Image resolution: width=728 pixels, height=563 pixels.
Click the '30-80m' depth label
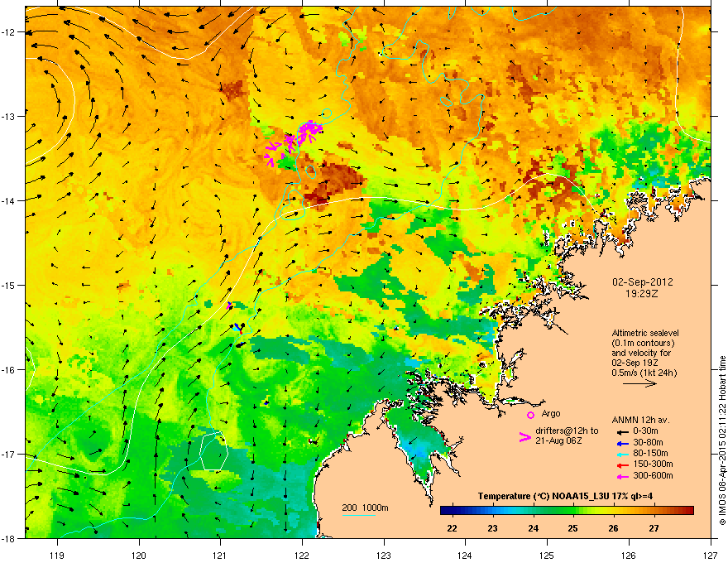click(648, 443)
